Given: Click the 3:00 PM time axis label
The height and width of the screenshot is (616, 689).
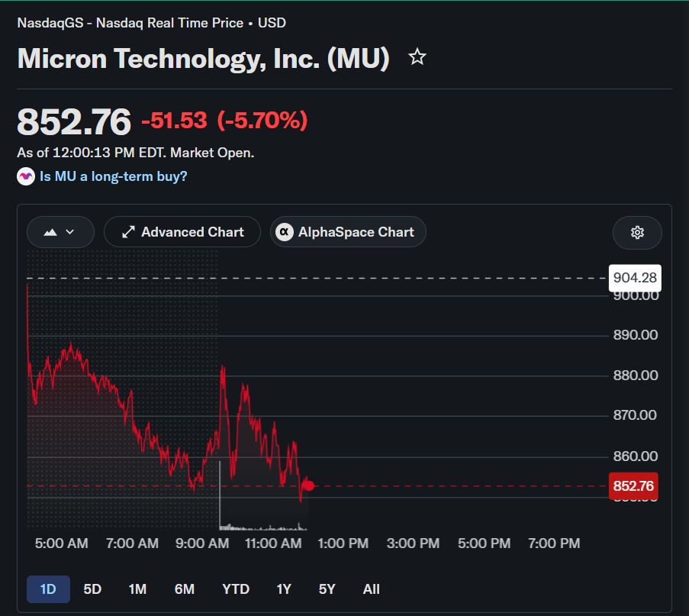Looking at the screenshot, I should [413, 543].
